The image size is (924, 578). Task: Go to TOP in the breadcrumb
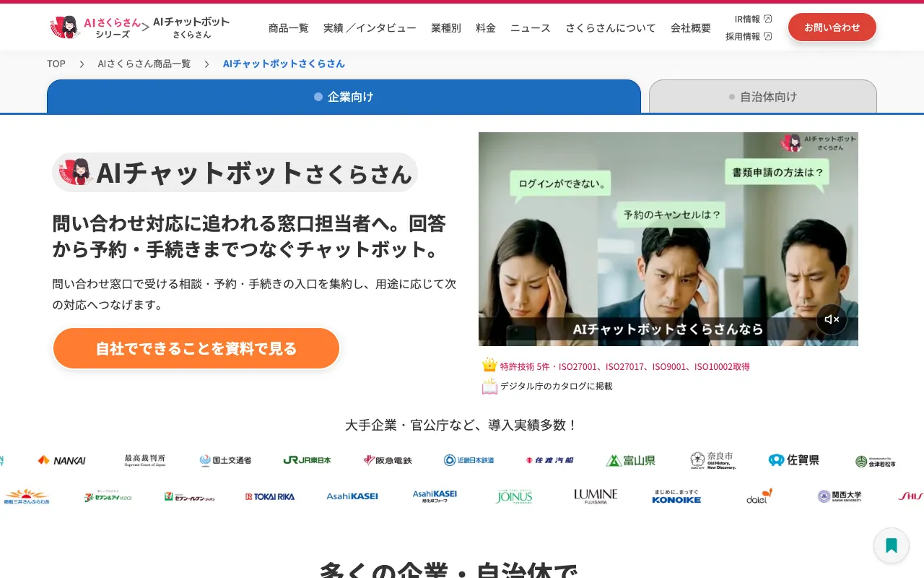[x=56, y=64]
